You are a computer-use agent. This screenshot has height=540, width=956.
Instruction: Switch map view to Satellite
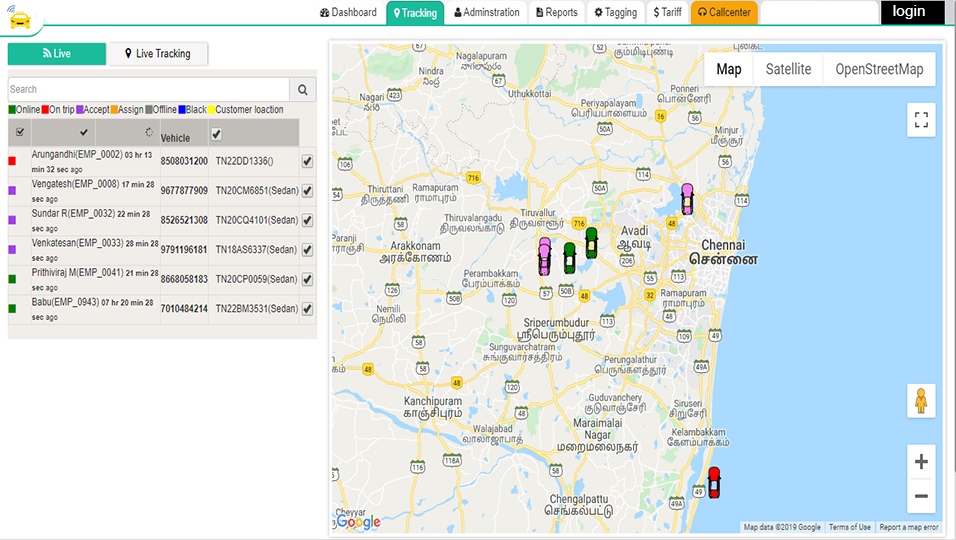tap(788, 69)
